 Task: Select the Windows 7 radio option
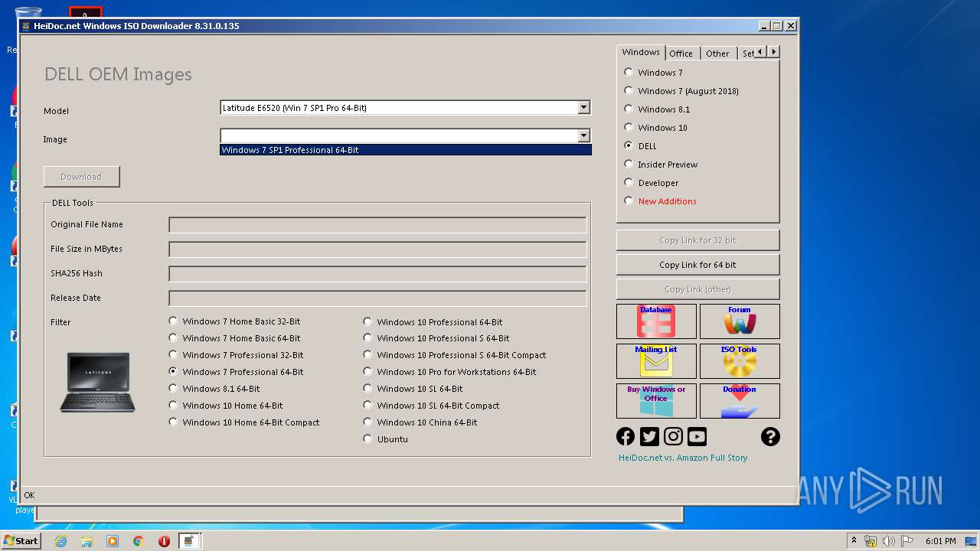[x=653, y=73]
